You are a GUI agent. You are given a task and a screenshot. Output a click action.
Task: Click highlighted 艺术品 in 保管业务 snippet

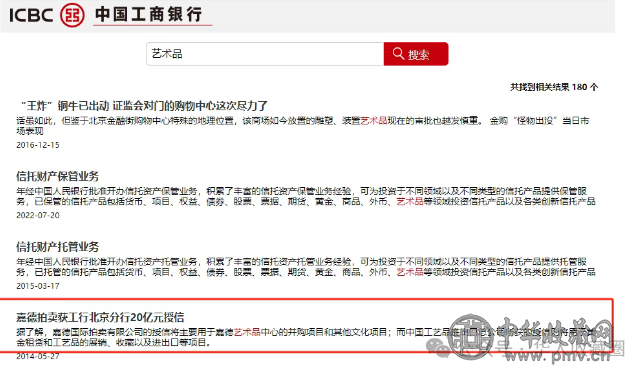point(410,201)
